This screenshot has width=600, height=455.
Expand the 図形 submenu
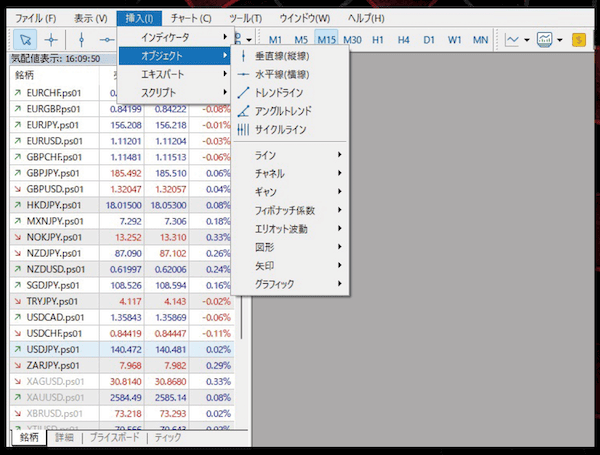pos(290,247)
